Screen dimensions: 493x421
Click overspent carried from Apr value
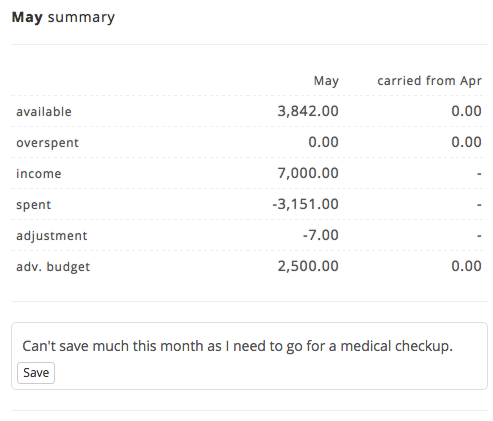pyautogui.click(x=466, y=142)
